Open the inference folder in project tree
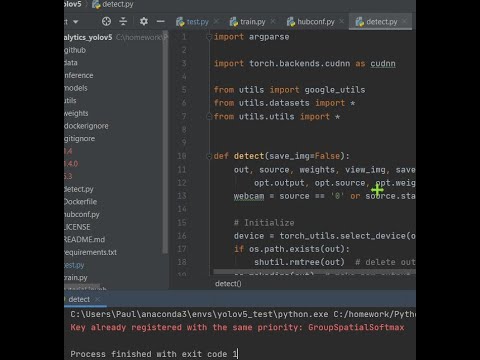The height and width of the screenshot is (360, 480). click(x=79, y=75)
